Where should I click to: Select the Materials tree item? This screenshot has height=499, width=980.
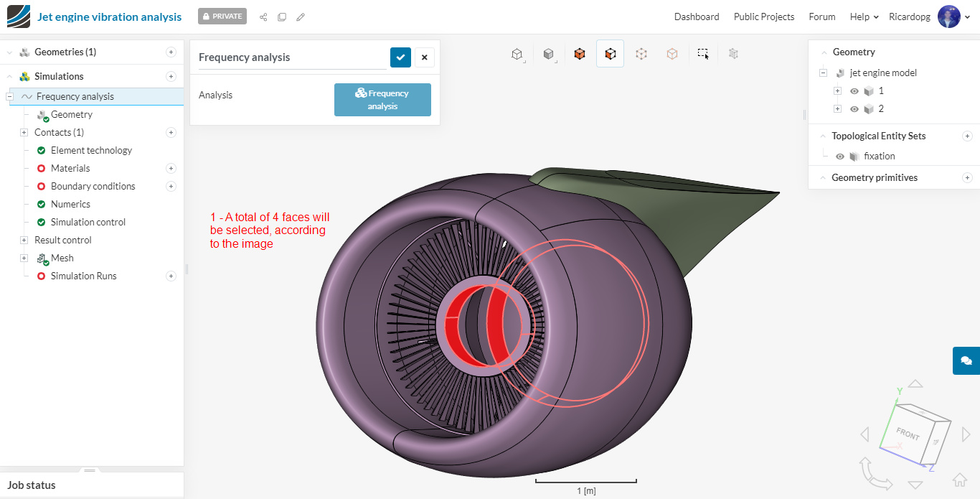70,168
